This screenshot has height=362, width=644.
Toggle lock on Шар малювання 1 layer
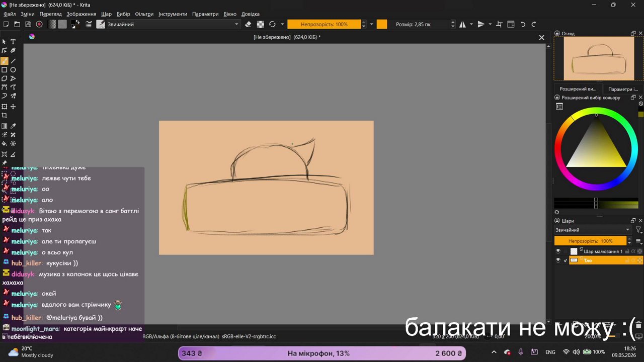[x=627, y=251]
